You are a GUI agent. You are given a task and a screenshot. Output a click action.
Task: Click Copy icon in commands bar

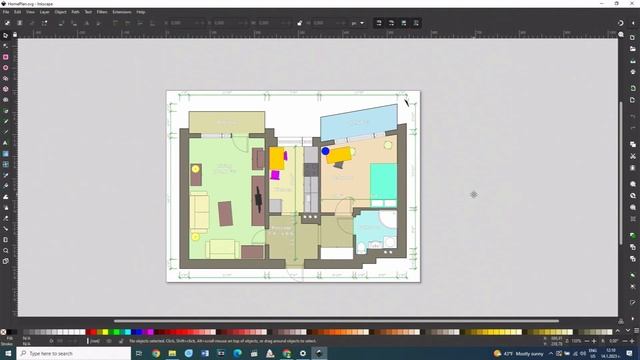point(633,144)
